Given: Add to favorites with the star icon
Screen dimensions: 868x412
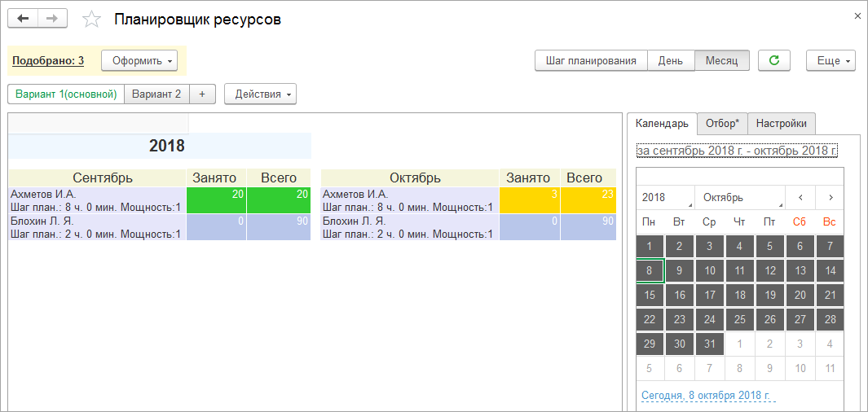Looking at the screenshot, I should tap(91, 20).
